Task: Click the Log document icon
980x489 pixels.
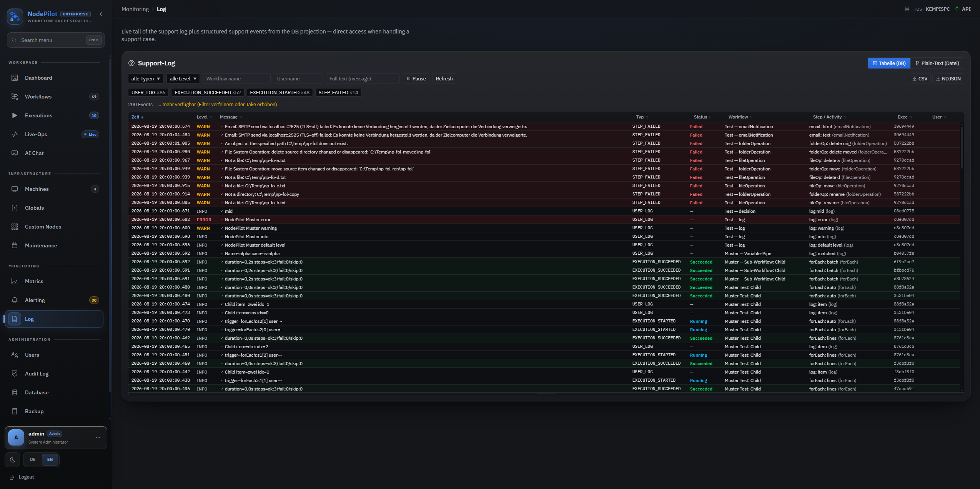Action: [15, 319]
